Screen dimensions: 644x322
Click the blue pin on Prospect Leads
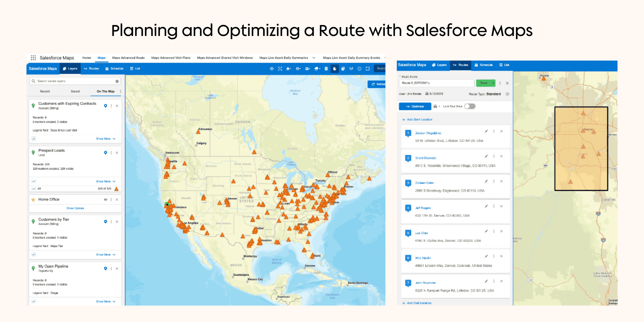(x=105, y=153)
